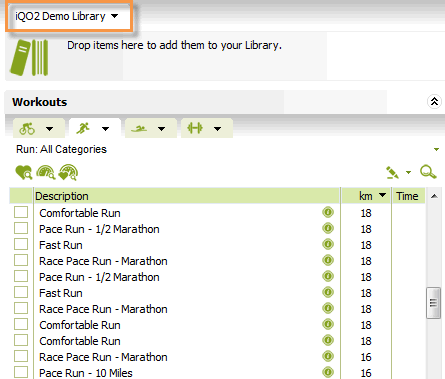
Task: Select the Pace Run - 10 Miles description
Action: 86,373
